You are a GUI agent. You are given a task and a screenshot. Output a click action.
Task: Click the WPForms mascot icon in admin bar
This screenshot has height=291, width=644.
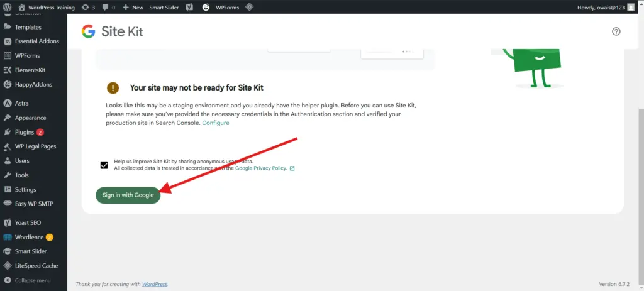(206, 8)
